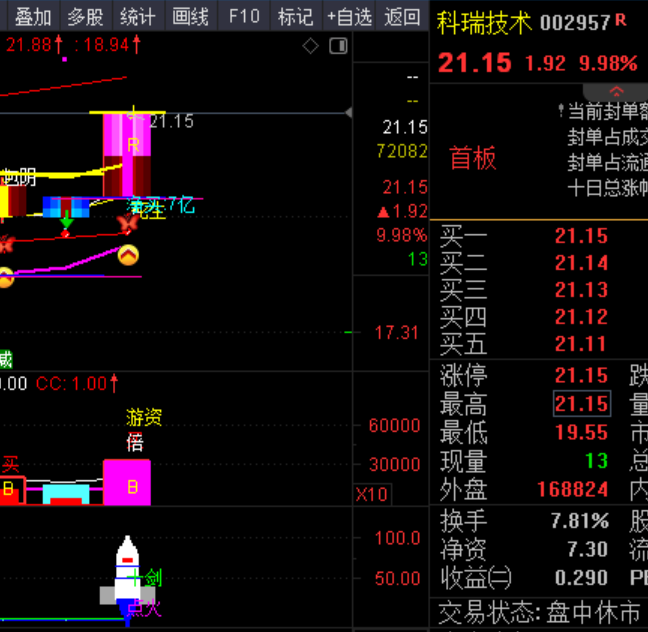The width and height of the screenshot is (648, 632).
Task: Click the 现量 value 13
Action: (596, 460)
